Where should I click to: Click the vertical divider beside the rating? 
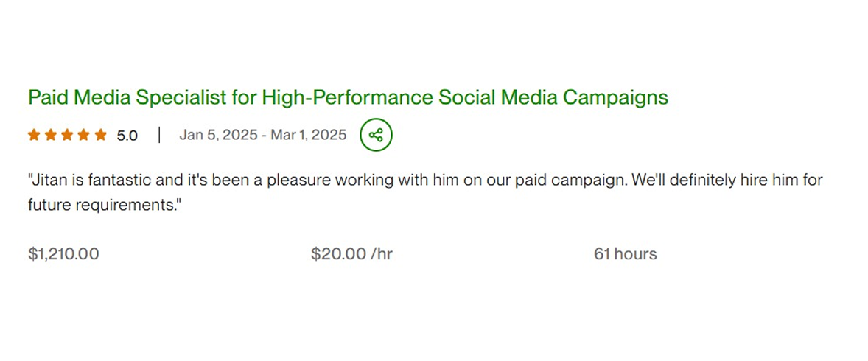(158, 135)
